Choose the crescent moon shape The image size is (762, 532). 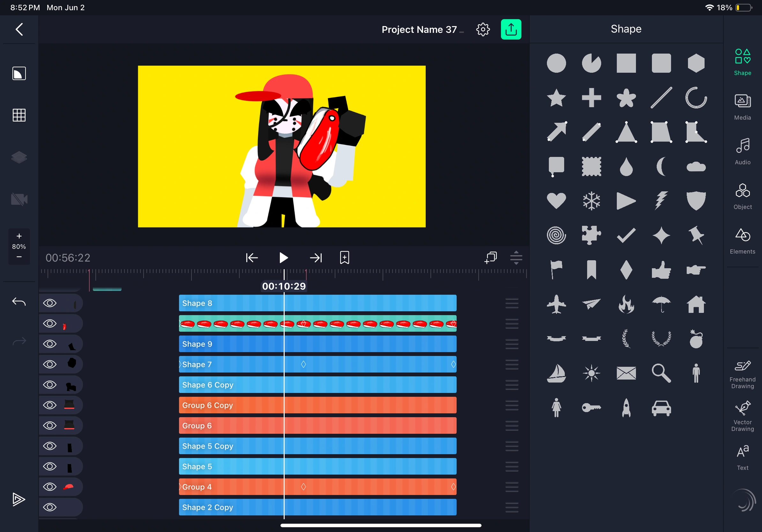661,166
